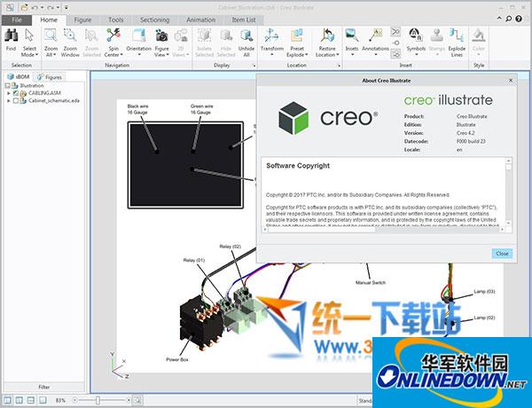532x408 pixels.
Task: Click the Zoom All magnifier icon
Action: pyautogui.click(x=51, y=35)
